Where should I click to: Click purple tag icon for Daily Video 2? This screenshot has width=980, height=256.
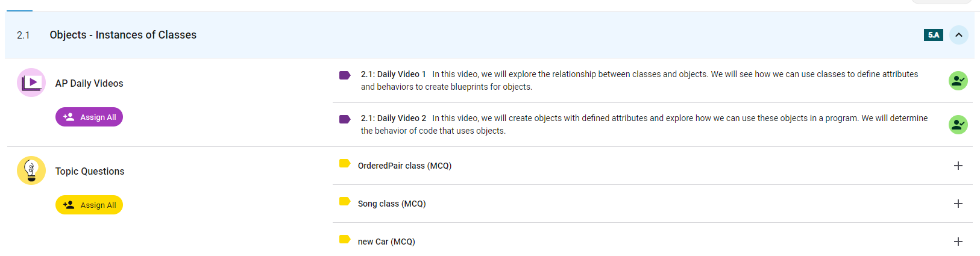pyautogui.click(x=345, y=119)
